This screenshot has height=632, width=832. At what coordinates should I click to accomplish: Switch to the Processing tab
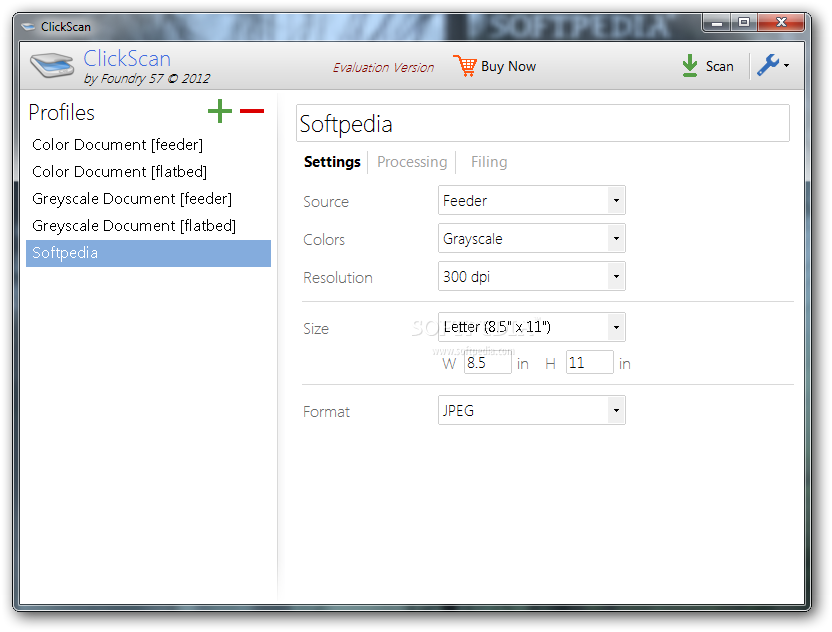[412, 162]
